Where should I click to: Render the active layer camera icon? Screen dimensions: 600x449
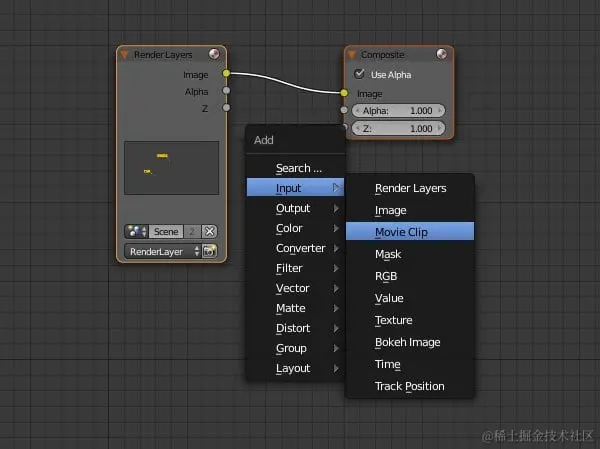tap(209, 251)
